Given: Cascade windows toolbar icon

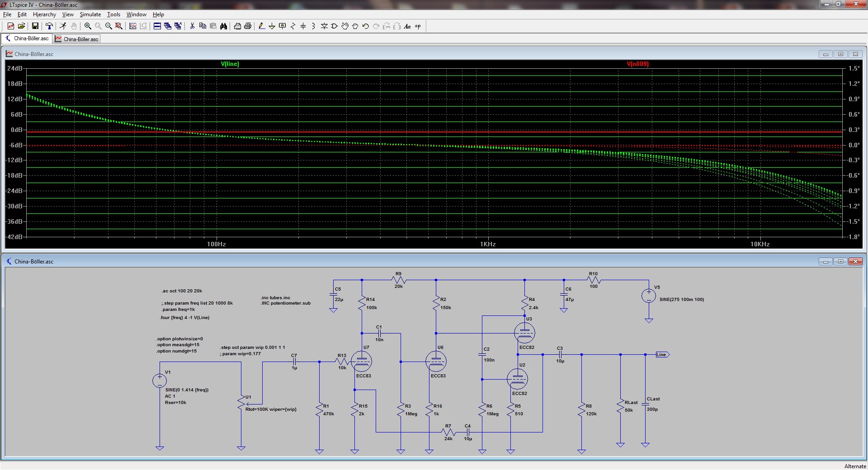Looking at the screenshot, I should pos(168,26).
